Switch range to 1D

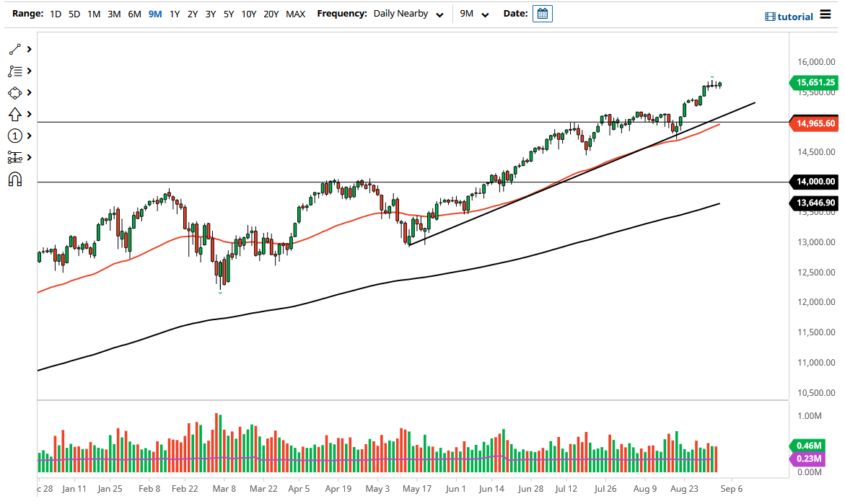[x=55, y=13]
